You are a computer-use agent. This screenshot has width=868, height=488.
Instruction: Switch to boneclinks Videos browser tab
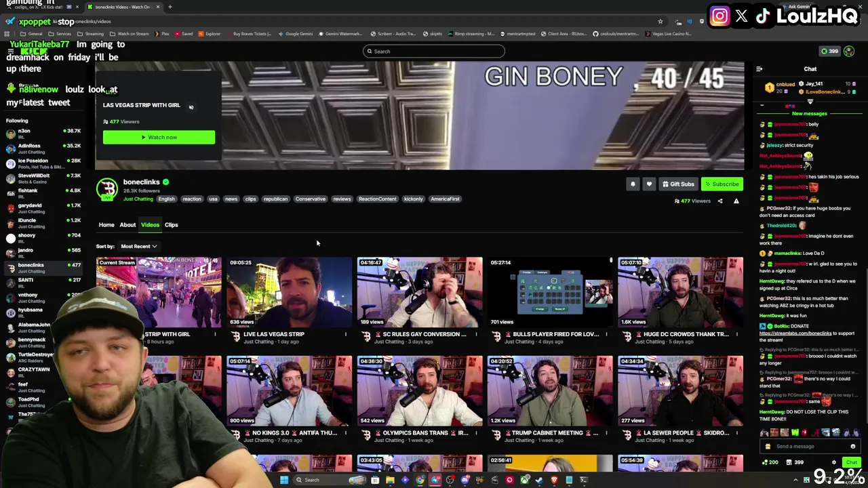122,7
